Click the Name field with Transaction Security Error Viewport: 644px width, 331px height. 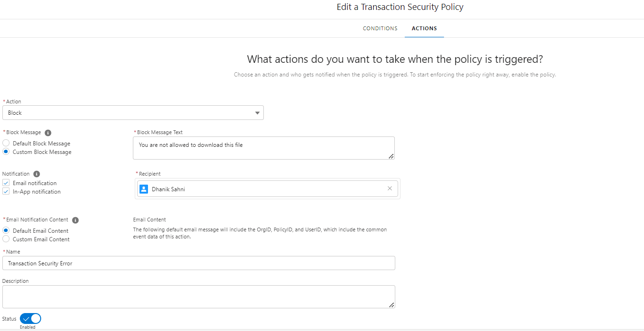199,263
